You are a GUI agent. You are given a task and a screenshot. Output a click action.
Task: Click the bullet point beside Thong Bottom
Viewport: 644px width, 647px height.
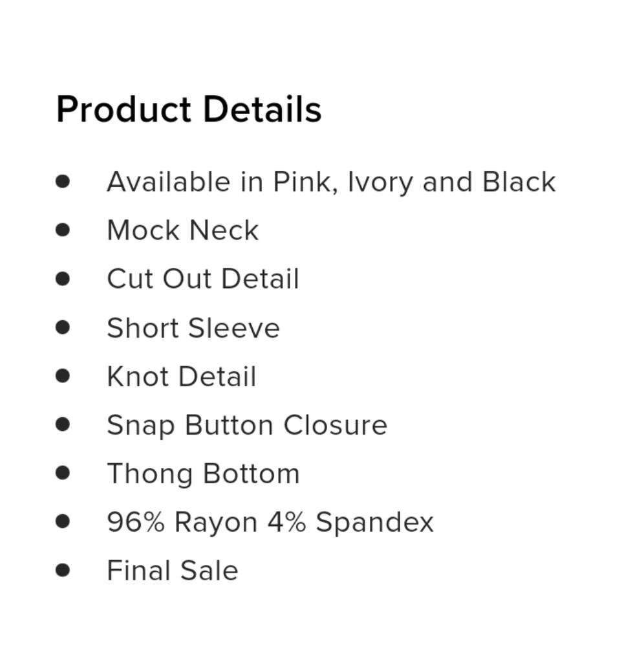point(63,472)
